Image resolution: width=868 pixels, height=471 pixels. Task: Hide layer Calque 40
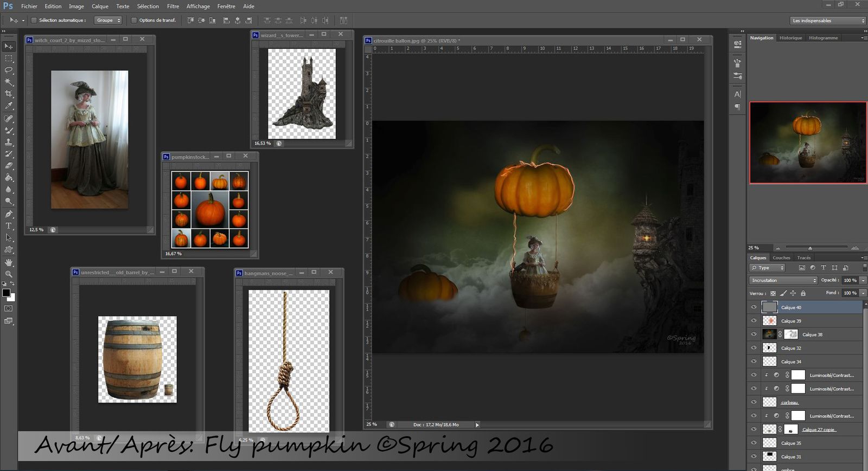click(x=754, y=307)
